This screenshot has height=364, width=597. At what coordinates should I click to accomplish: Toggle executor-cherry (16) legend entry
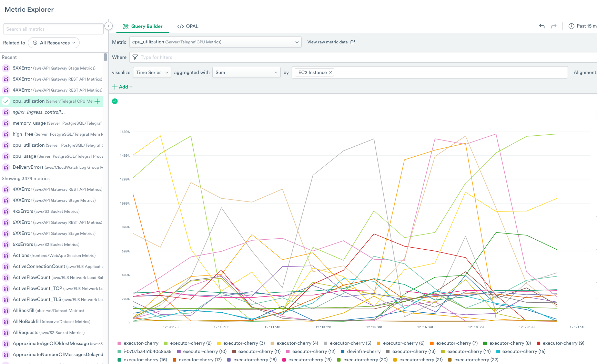145,360
